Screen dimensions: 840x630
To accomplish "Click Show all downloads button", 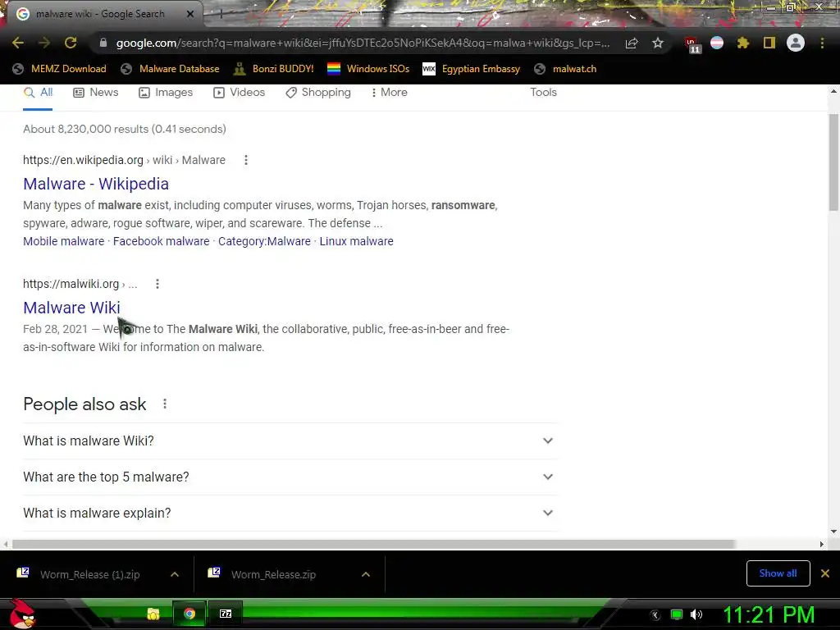I will click(x=778, y=573).
